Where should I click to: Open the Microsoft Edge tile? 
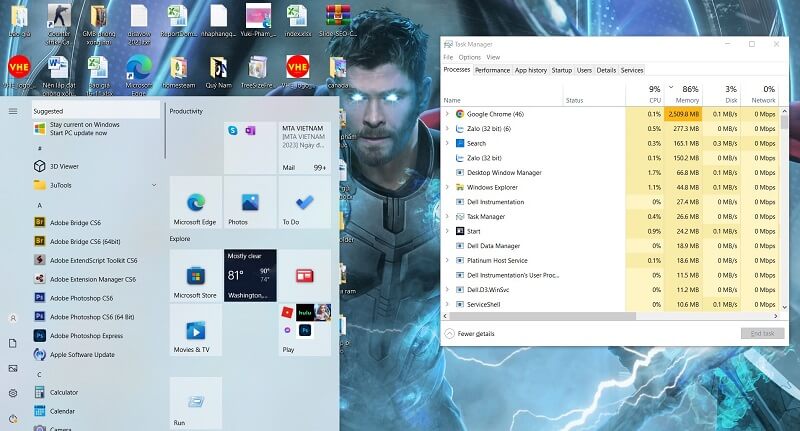tap(195, 202)
